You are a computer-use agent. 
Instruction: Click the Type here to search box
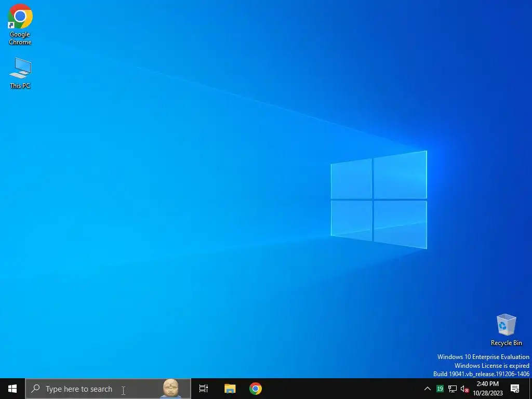coord(108,389)
